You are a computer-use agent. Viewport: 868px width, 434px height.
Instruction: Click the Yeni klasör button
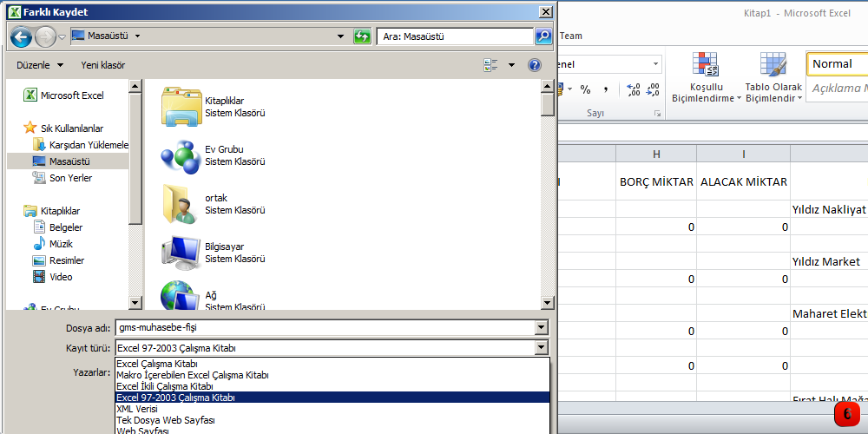[x=103, y=65]
